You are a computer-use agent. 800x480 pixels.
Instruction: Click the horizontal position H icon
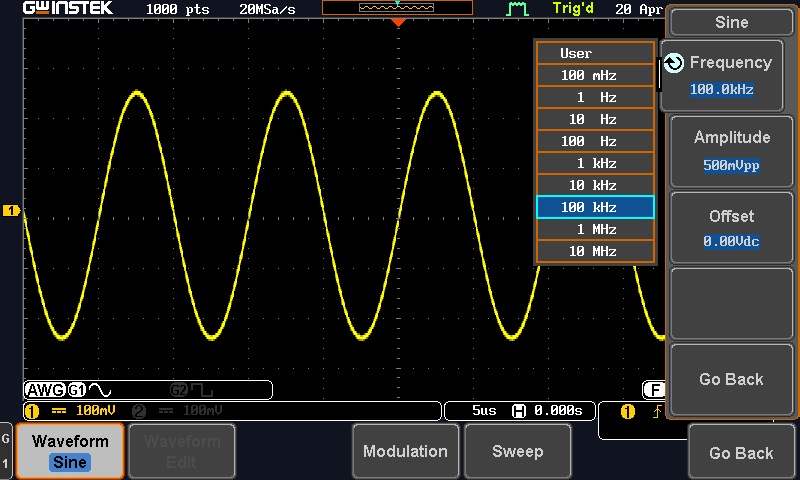(x=519, y=411)
